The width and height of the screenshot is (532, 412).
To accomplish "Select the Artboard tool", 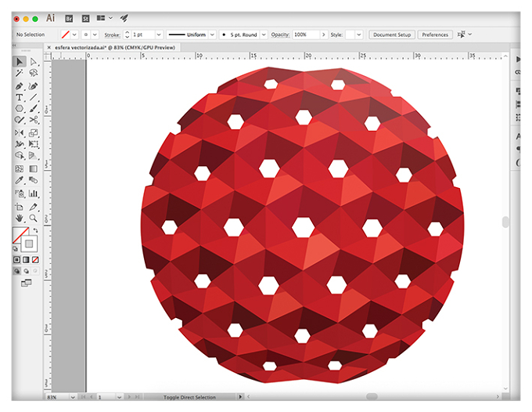I will (20, 207).
